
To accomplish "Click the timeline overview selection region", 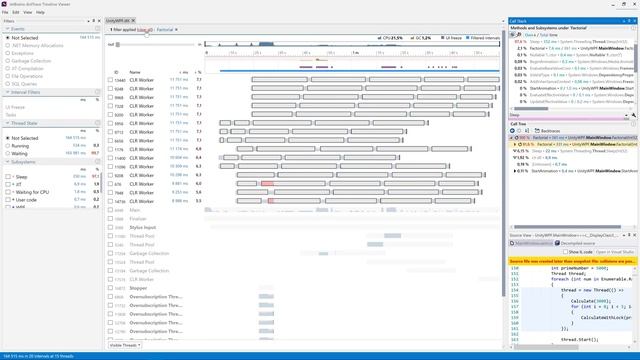I will [x=267, y=44].
